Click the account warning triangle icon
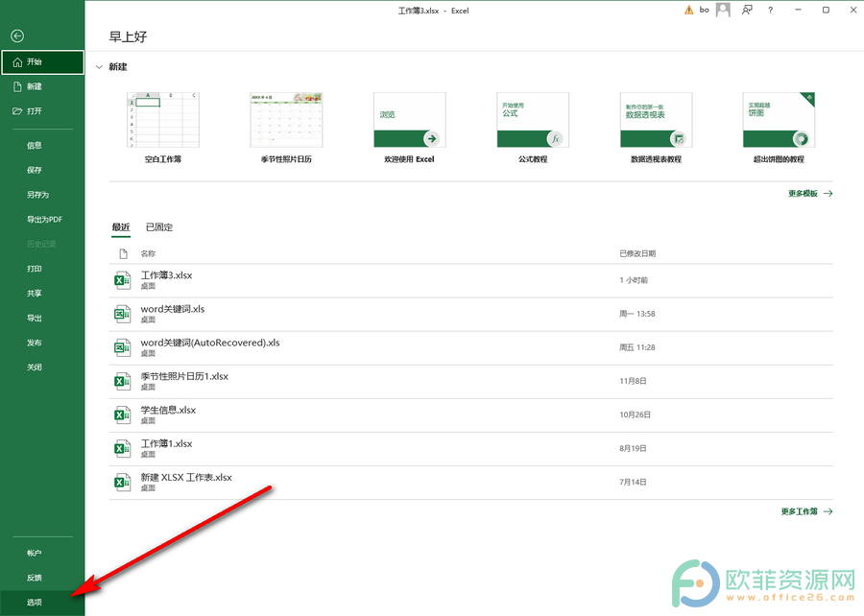Screen dimensions: 864x616 (688, 10)
